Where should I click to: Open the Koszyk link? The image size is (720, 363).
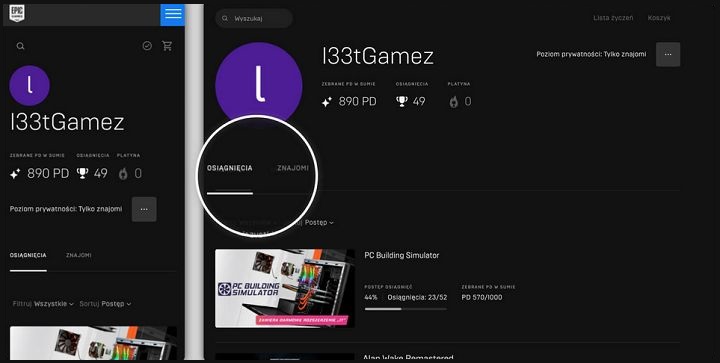pos(659,18)
